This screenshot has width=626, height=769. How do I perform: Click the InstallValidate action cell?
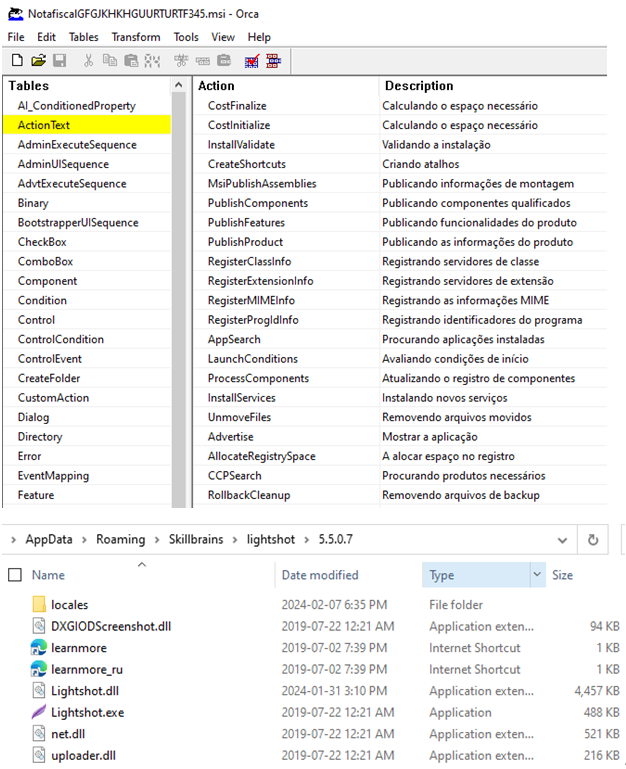(241, 145)
